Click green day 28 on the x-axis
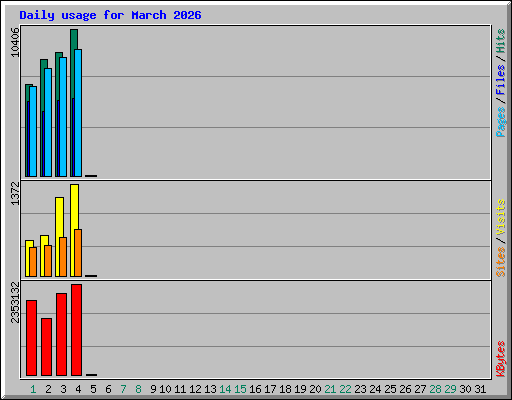 pyautogui.click(x=435, y=389)
